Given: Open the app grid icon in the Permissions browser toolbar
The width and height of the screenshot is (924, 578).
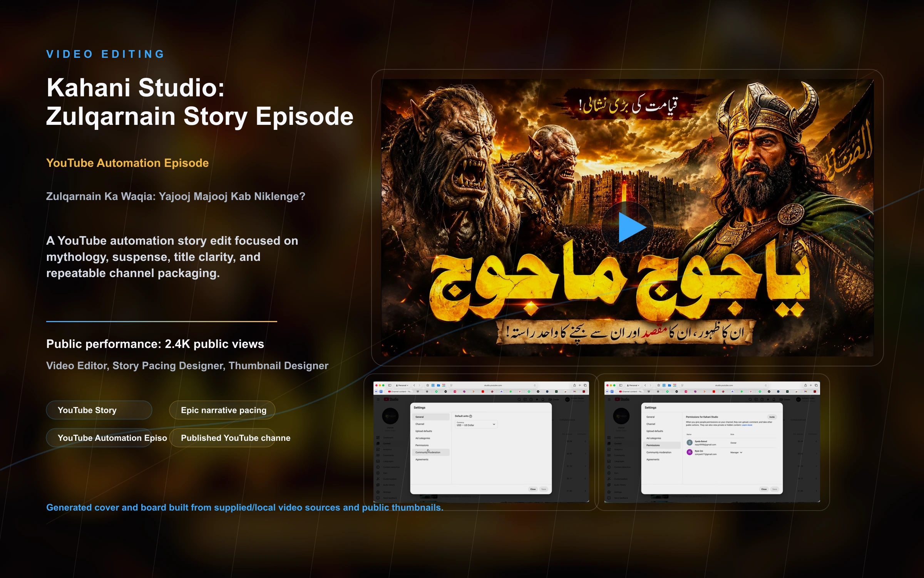Looking at the screenshot, I should click(x=675, y=385).
